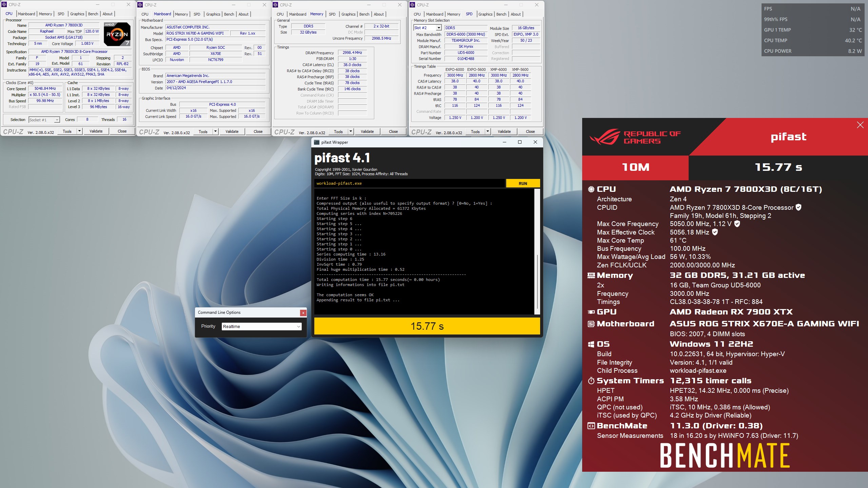Viewport: 868px width, 488px height.
Task: Expand Tools dropdown arrow in the Mainboard window
Action: (215, 131)
